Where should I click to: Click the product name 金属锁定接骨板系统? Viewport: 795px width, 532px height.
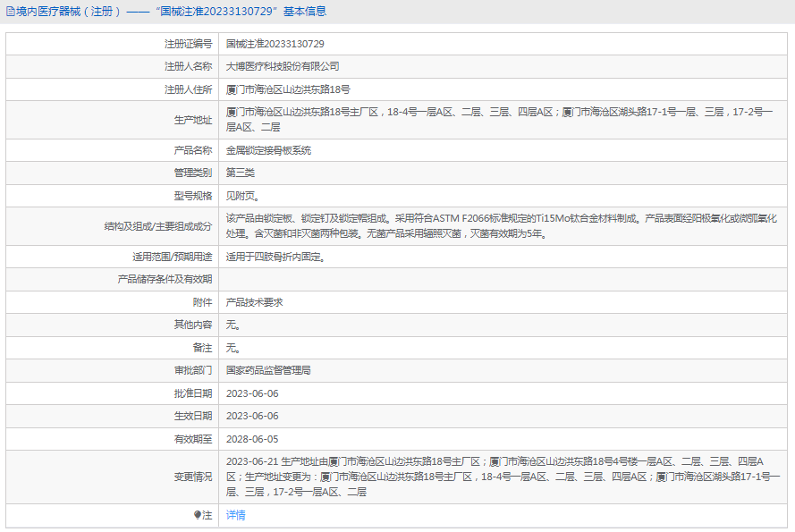[x=268, y=150]
